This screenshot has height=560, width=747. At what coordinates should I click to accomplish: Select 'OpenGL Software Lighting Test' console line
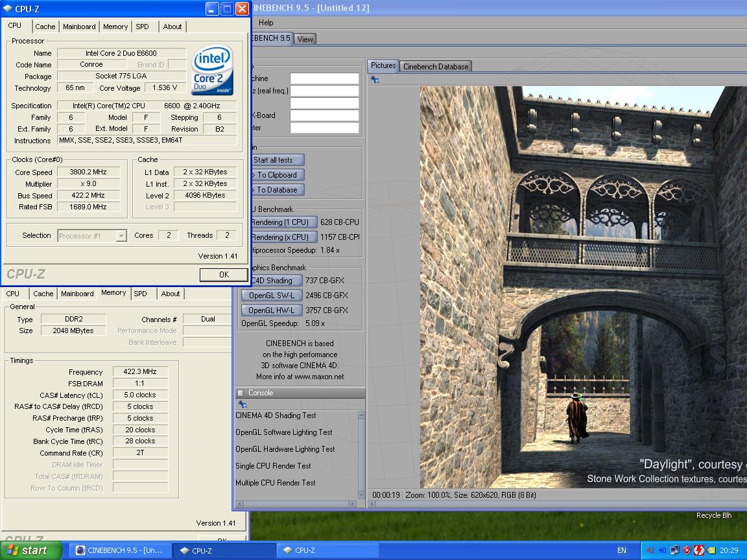[x=284, y=432]
